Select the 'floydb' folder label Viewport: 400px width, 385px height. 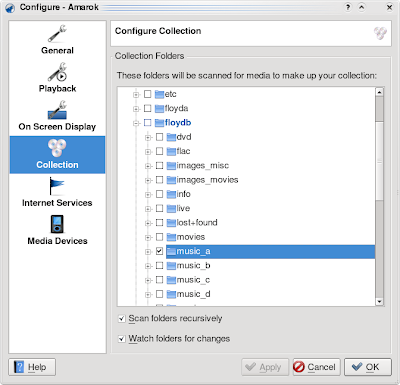pos(178,123)
